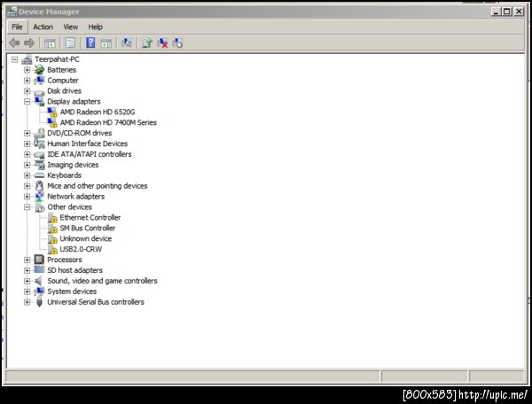Select the Teerpahat-PC tree root label
532x404 pixels.
pyautogui.click(x=57, y=59)
